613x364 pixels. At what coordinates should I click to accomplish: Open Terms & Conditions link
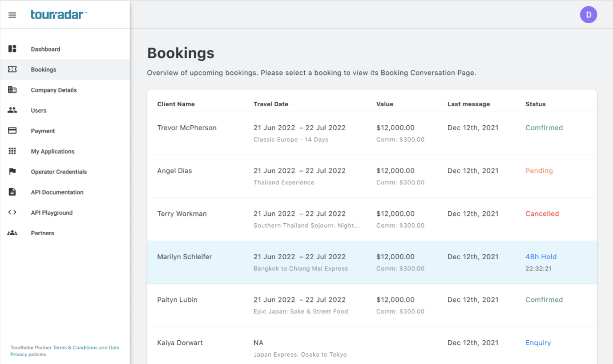pos(75,347)
